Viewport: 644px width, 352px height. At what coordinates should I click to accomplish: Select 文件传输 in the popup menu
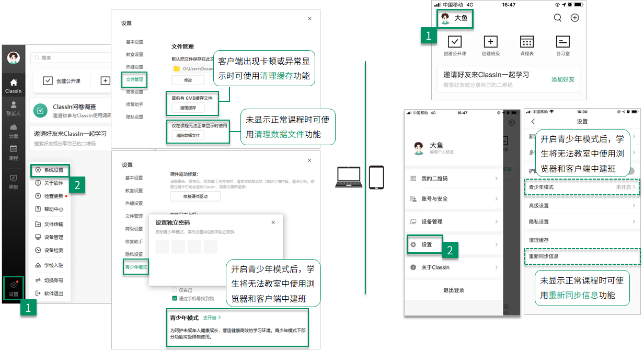coord(51,224)
